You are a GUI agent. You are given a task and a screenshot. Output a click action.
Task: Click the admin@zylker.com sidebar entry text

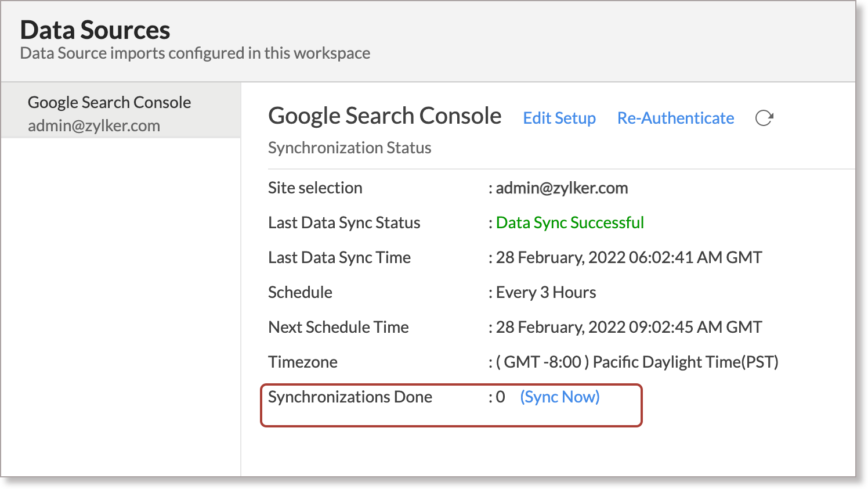94,125
